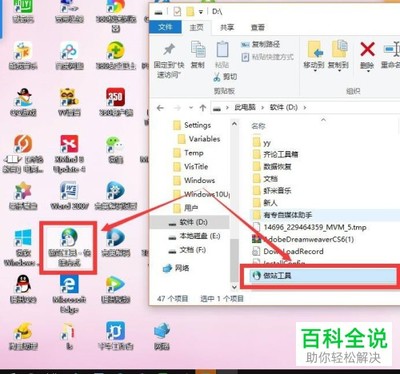Select the globe shortcut icon on the desktop
The height and width of the screenshot is (374, 400).
[69, 247]
